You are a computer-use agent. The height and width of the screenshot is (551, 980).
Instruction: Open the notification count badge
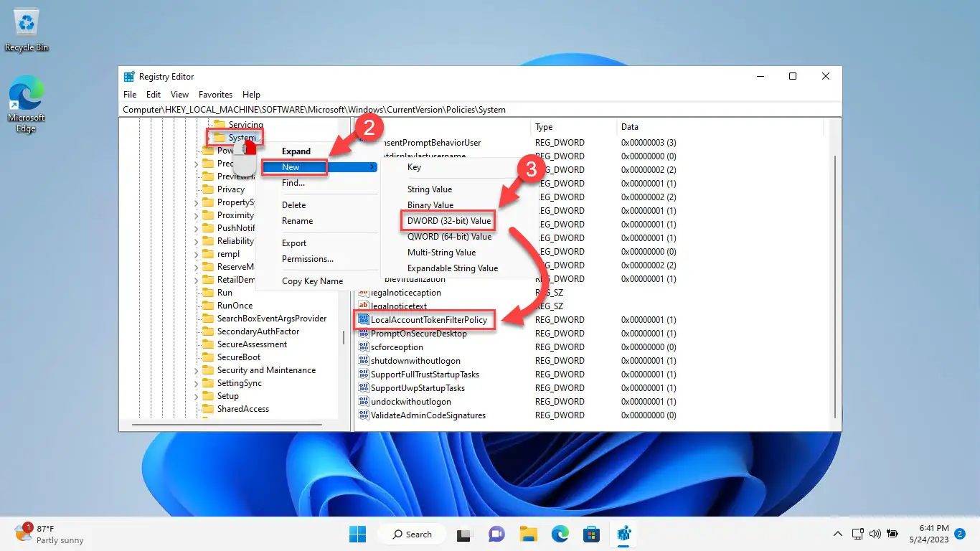pyautogui.click(x=959, y=534)
